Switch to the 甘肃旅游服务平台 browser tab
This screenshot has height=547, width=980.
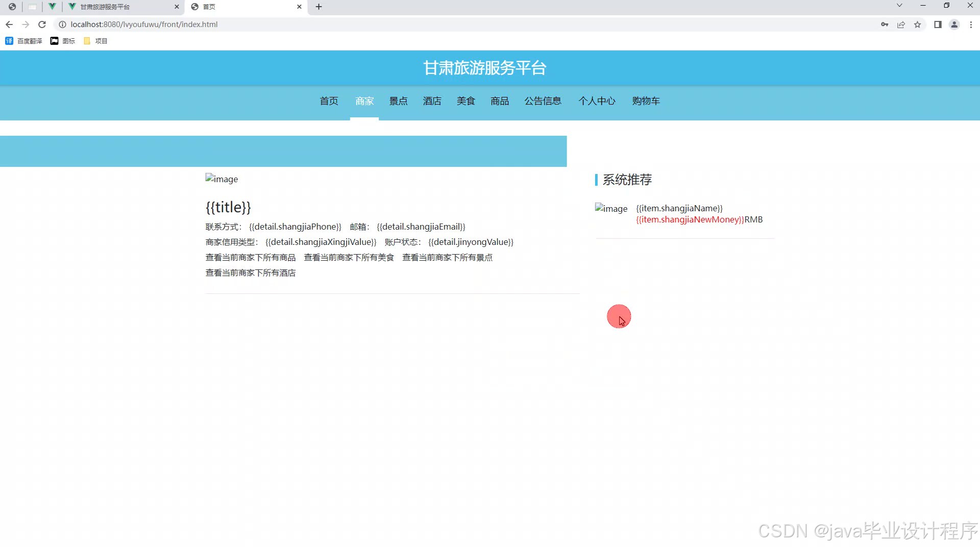(x=122, y=7)
